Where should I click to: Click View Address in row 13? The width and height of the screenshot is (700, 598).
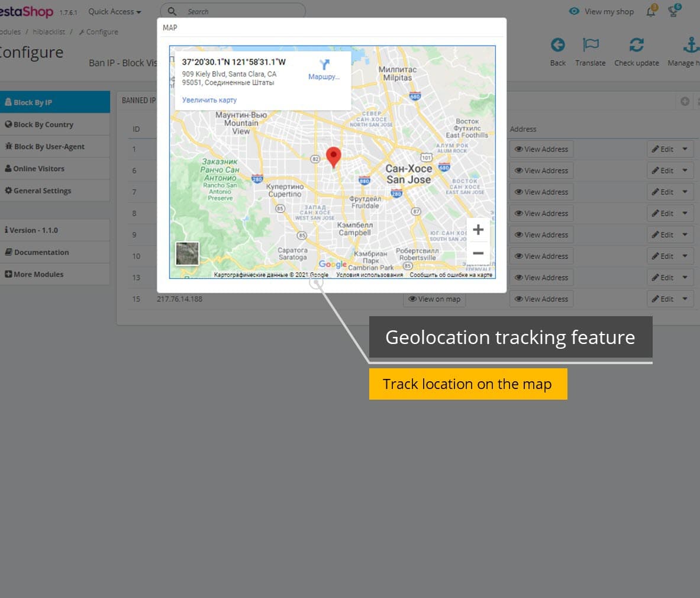[541, 278]
